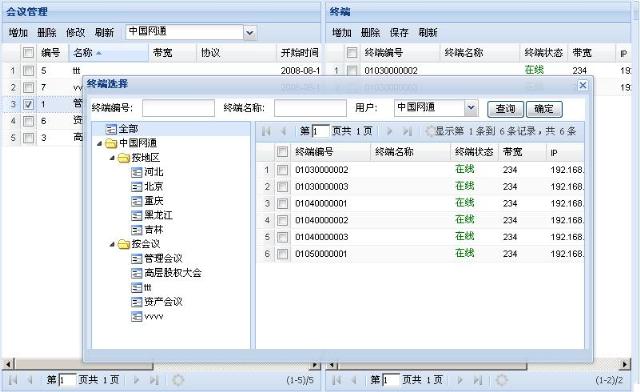
Task: Click 增加 in meeting management toolbar
Action: coord(18,33)
